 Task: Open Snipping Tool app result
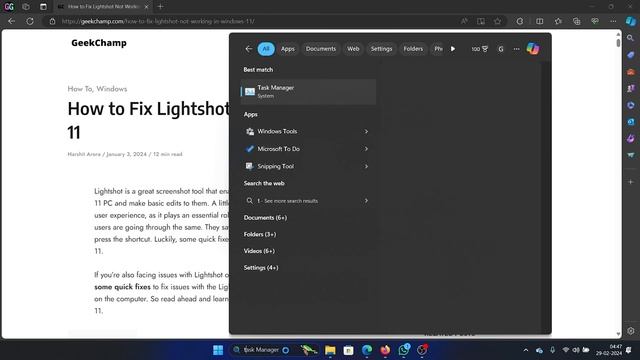(x=301, y=167)
